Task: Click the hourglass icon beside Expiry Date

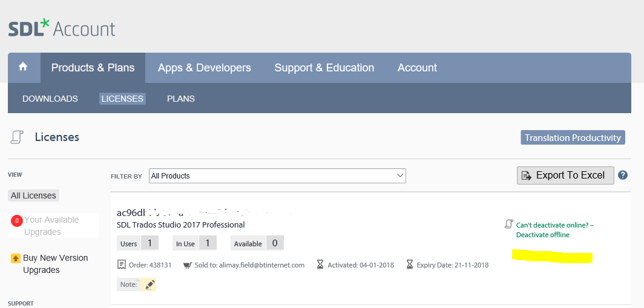Action: pos(410,264)
